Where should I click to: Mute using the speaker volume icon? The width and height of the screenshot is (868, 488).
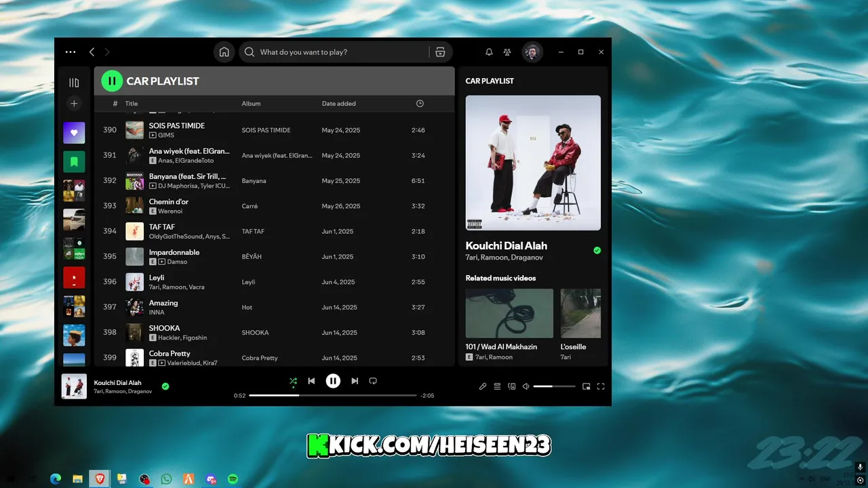click(526, 386)
